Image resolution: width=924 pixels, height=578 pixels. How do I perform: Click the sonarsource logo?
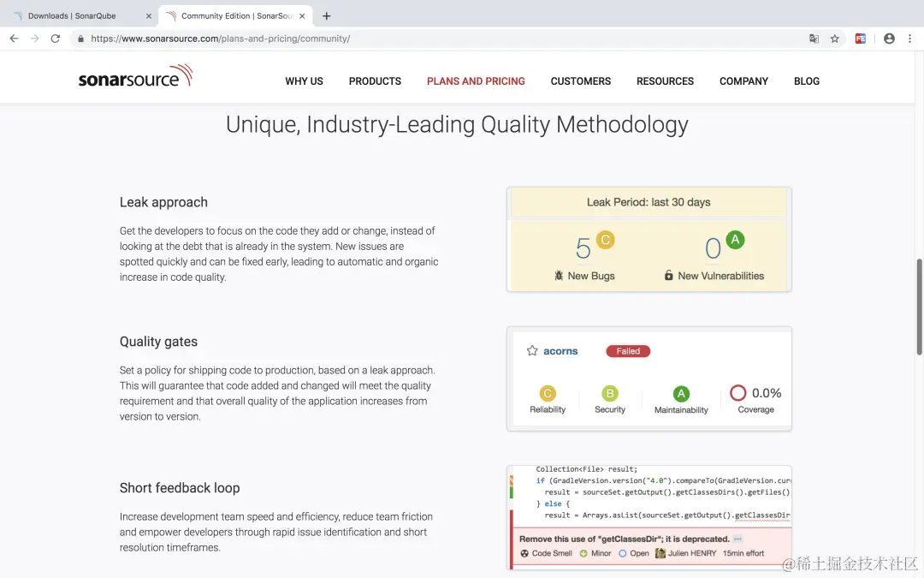click(135, 76)
